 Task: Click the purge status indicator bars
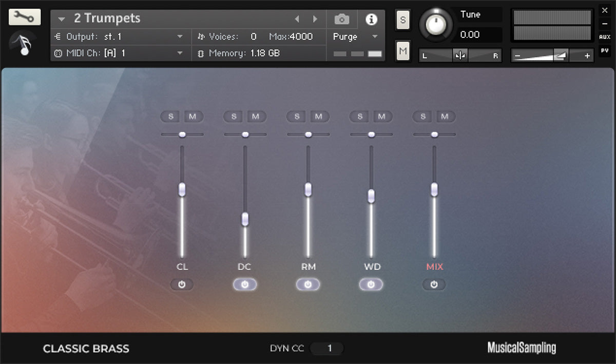[x=358, y=53]
